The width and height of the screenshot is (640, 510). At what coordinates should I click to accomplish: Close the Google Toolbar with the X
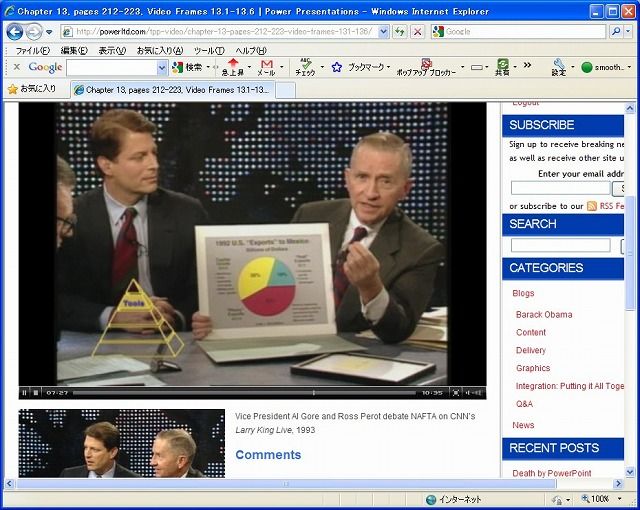click(17, 67)
